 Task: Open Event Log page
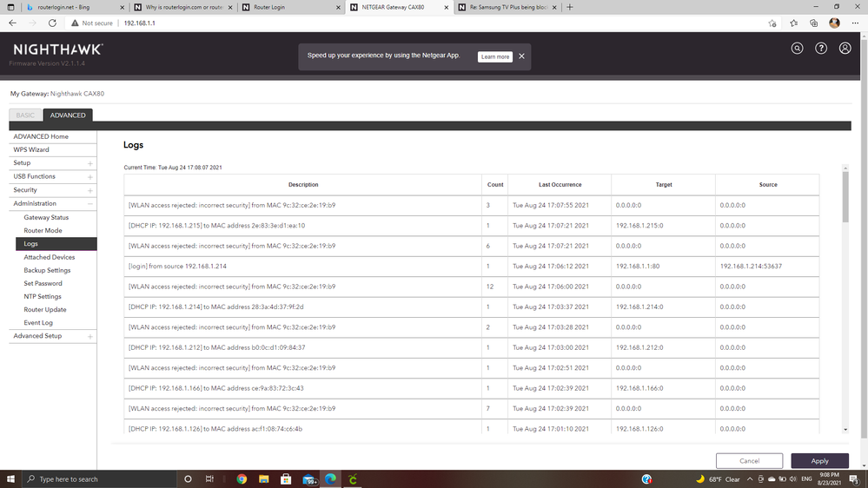point(38,322)
